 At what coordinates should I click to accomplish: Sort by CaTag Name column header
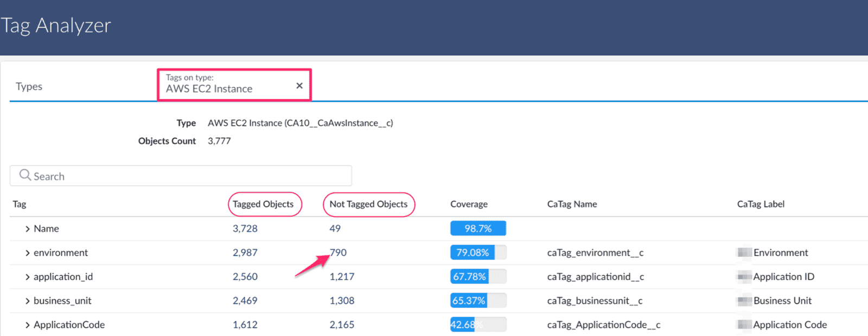pos(572,204)
